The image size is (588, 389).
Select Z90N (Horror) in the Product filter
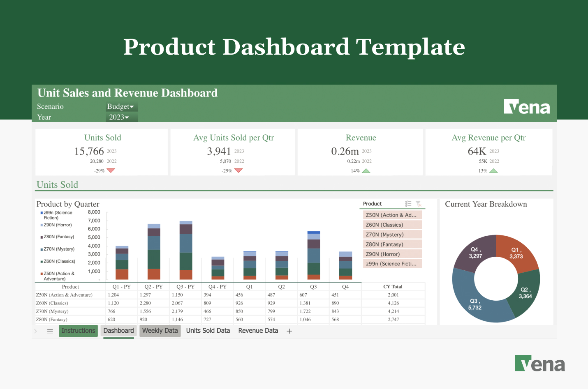pos(392,254)
